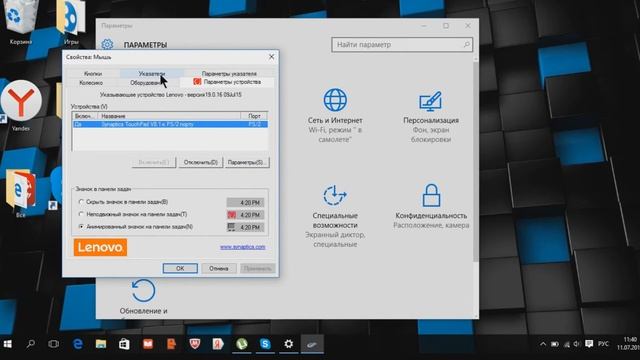Open File Explorer from the taskbar
The image size is (640, 360).
coord(101,344)
